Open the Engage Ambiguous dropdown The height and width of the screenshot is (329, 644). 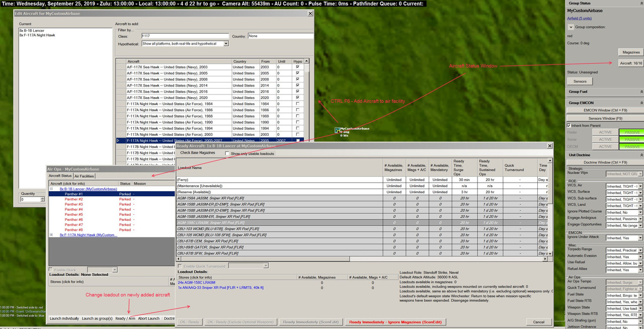point(640,219)
